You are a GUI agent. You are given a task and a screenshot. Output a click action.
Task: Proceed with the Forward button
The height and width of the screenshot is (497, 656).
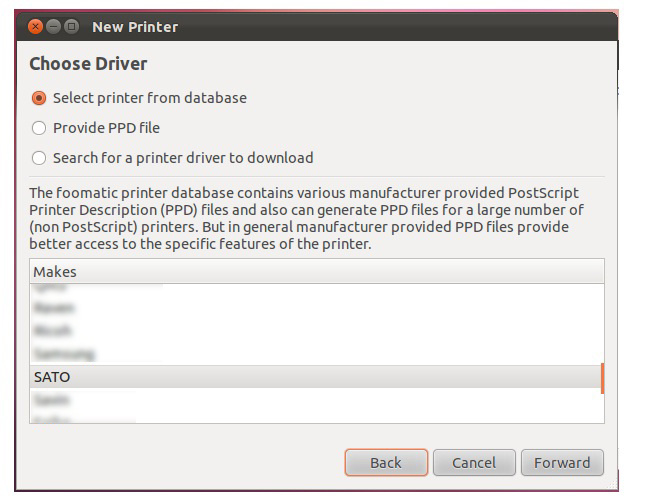562,462
